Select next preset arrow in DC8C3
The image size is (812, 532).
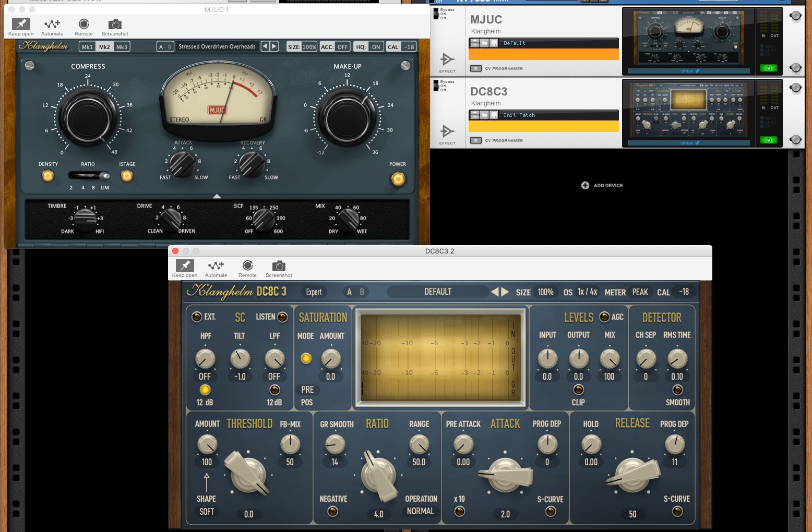505,292
